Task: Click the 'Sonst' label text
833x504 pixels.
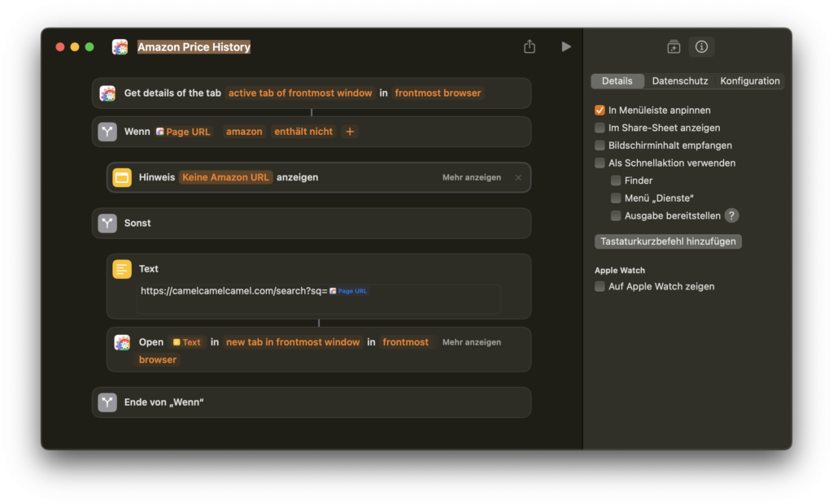Action: pos(137,223)
